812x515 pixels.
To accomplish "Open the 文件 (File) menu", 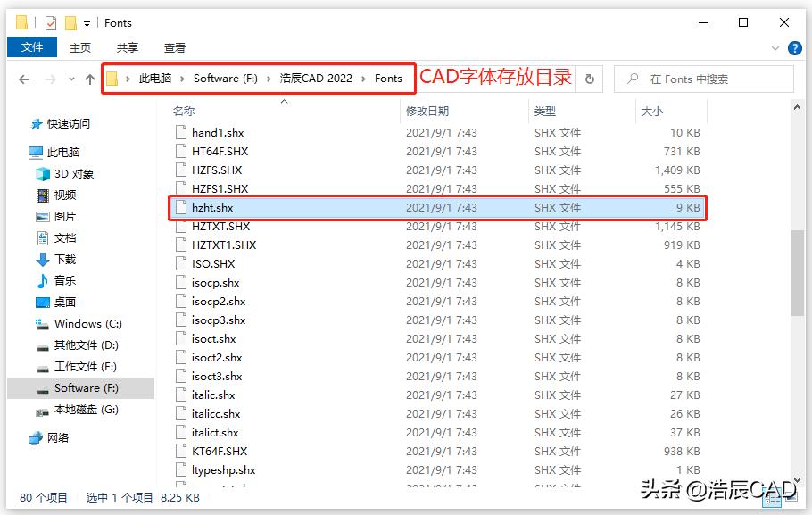I will (x=32, y=48).
